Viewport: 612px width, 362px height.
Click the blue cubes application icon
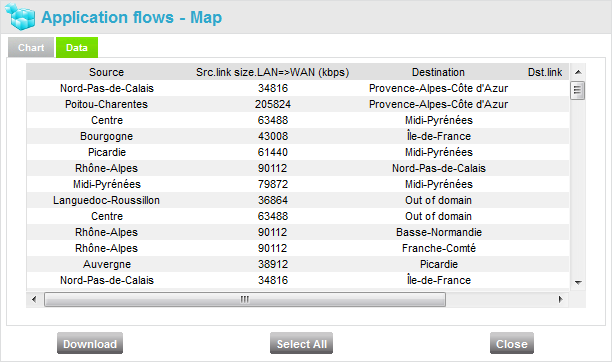(21, 17)
